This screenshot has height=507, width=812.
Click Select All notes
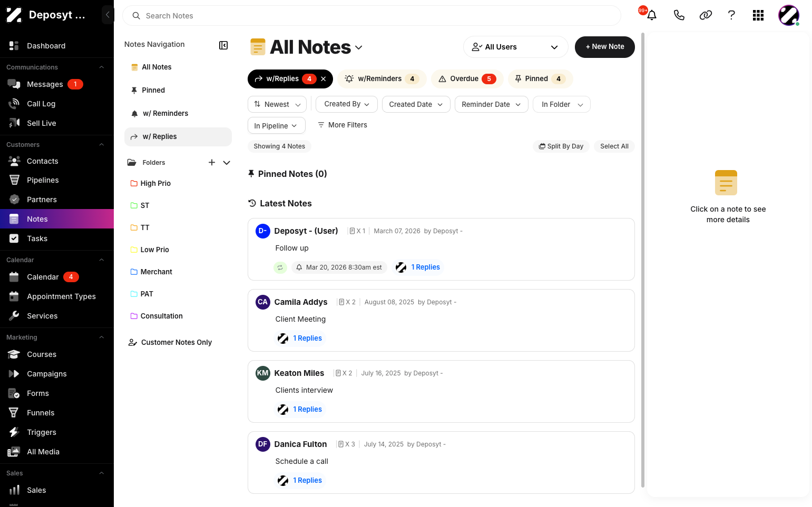tap(614, 146)
